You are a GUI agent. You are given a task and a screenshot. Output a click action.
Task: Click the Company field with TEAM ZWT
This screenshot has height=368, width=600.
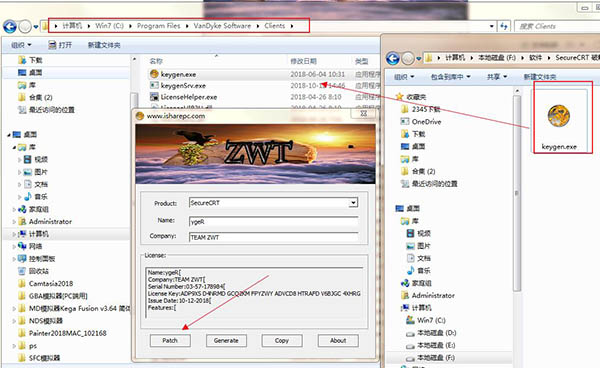[x=274, y=237]
